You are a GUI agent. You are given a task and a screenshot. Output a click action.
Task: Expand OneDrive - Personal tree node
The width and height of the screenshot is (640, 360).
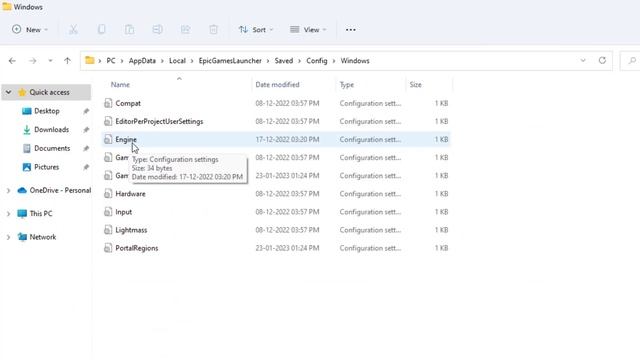(x=8, y=191)
